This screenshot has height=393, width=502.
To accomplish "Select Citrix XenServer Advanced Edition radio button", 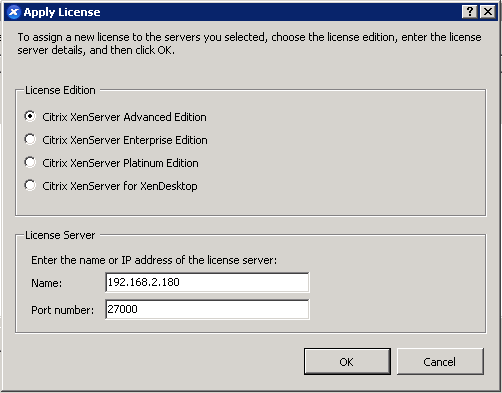I will [30, 116].
